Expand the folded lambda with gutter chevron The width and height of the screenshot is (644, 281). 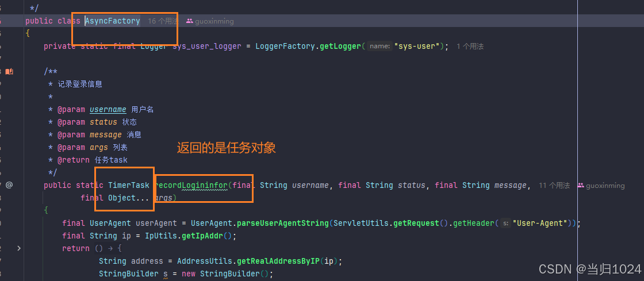click(x=19, y=248)
